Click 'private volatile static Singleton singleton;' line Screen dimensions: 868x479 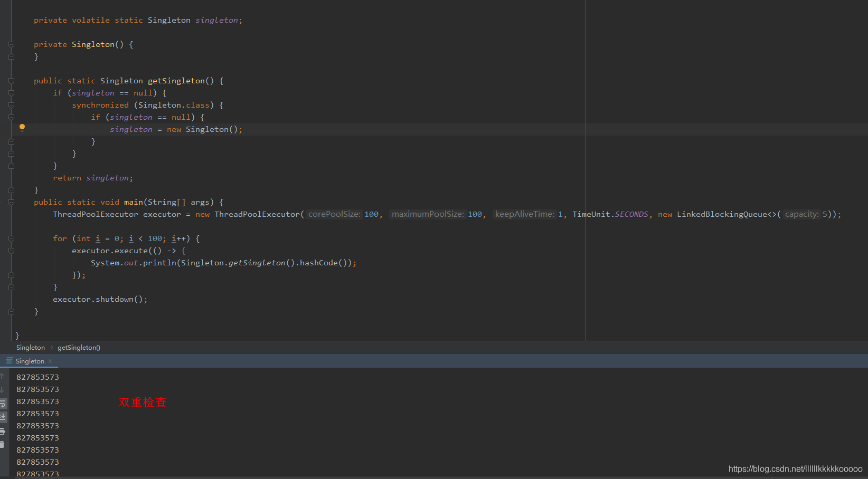click(x=138, y=20)
